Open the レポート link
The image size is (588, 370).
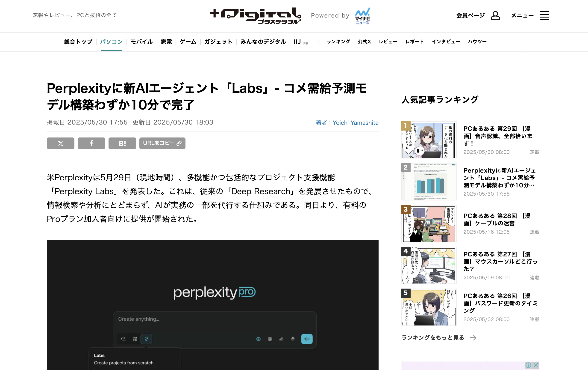(x=415, y=42)
